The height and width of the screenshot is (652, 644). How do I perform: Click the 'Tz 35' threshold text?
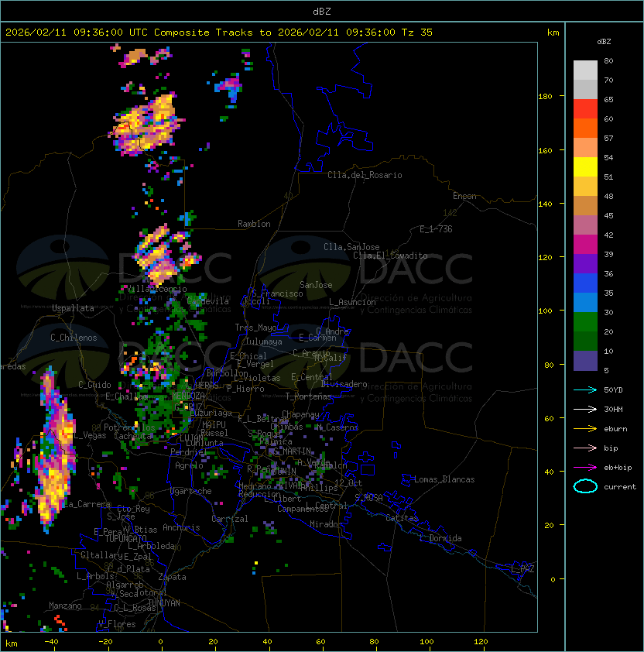click(417, 33)
